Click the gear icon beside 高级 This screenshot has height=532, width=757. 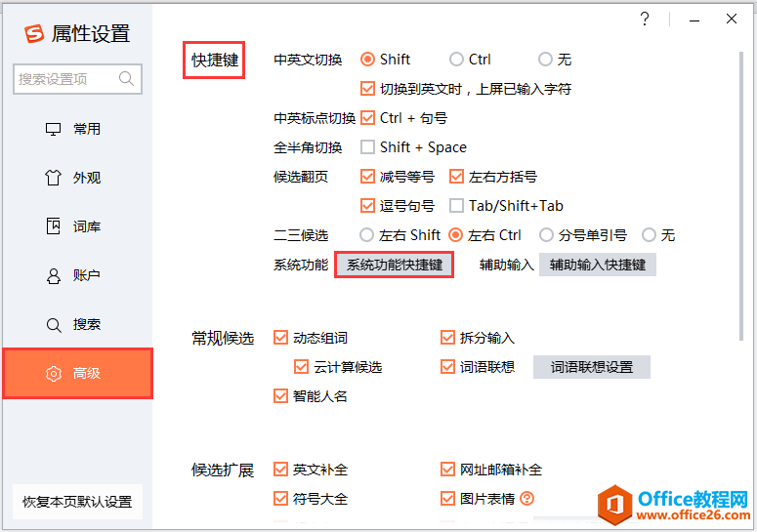click(53, 373)
